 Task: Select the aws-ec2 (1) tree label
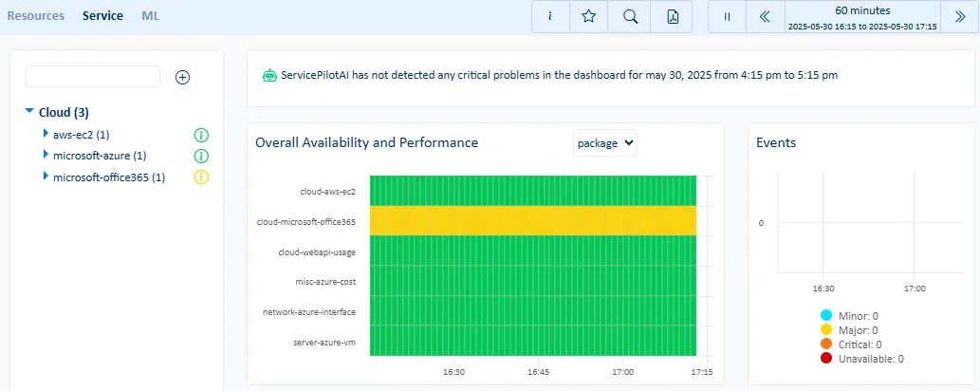(82, 134)
